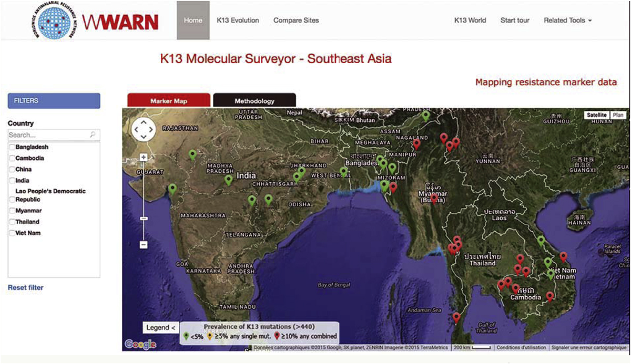Screen dimensions: 631x364
Task: Click the map zoom slider track
Action: coord(144,200)
